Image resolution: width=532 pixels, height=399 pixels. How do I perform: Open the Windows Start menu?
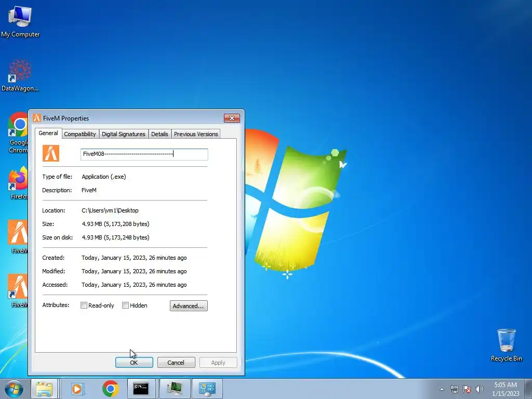tap(14, 389)
